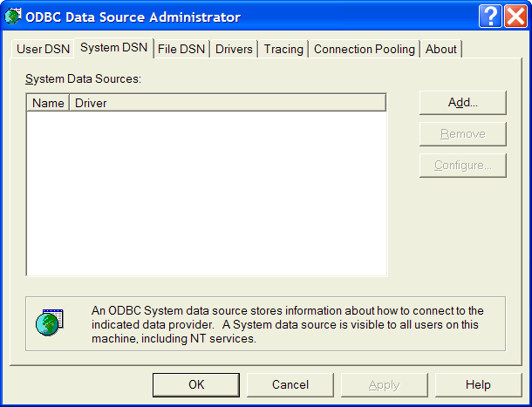532x407 pixels.
Task: Click the question mark help button in title bar
Action: point(490,16)
